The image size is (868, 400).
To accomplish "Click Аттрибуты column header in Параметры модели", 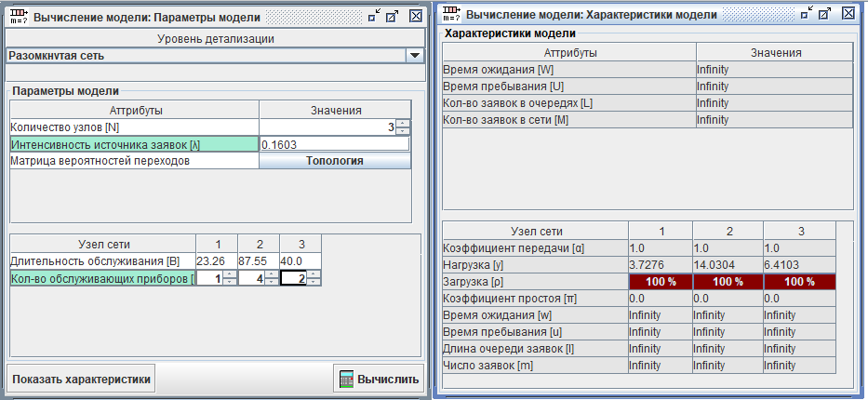I will 135,110.
